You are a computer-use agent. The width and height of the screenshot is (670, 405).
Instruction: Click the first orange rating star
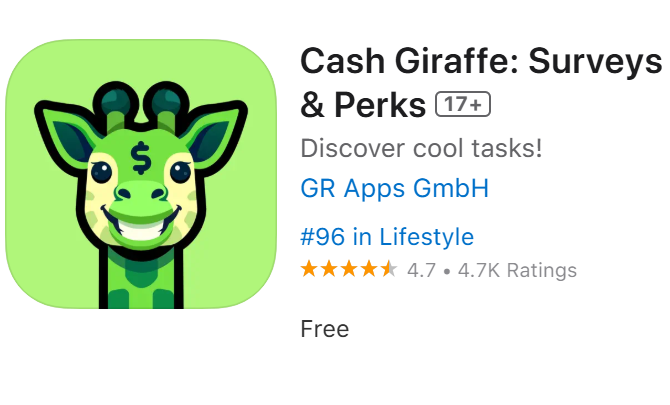[x=309, y=270]
